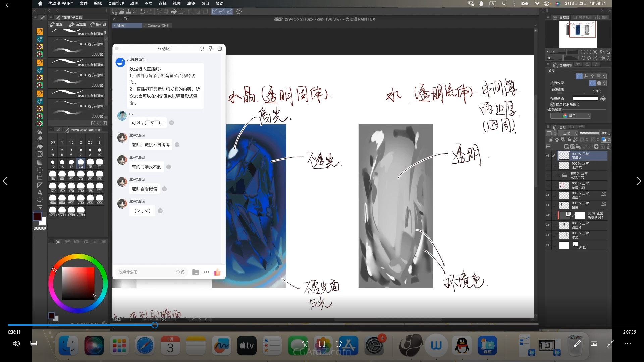Hide the 水滴 layer via eye icon
This screenshot has width=644, height=362.
pyautogui.click(x=548, y=235)
